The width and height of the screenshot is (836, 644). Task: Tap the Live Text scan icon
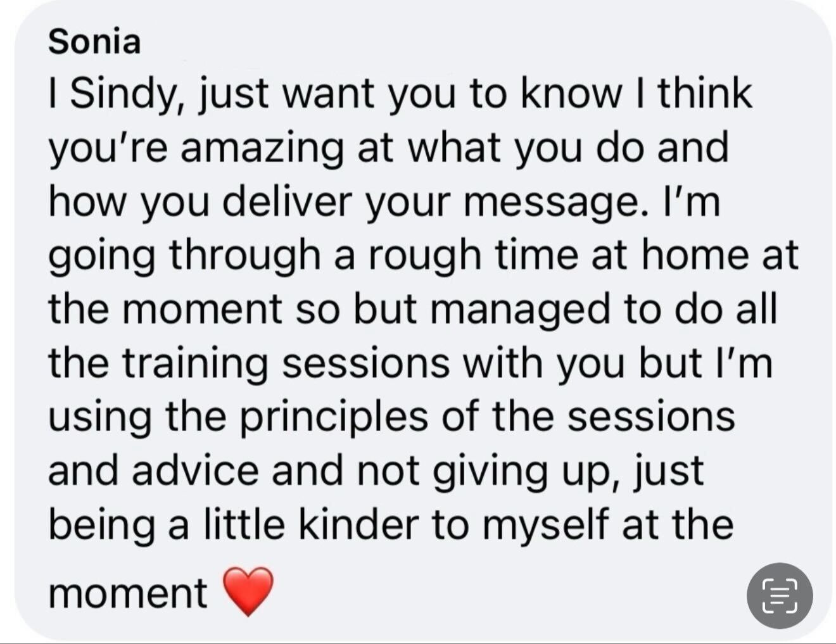coord(780,596)
